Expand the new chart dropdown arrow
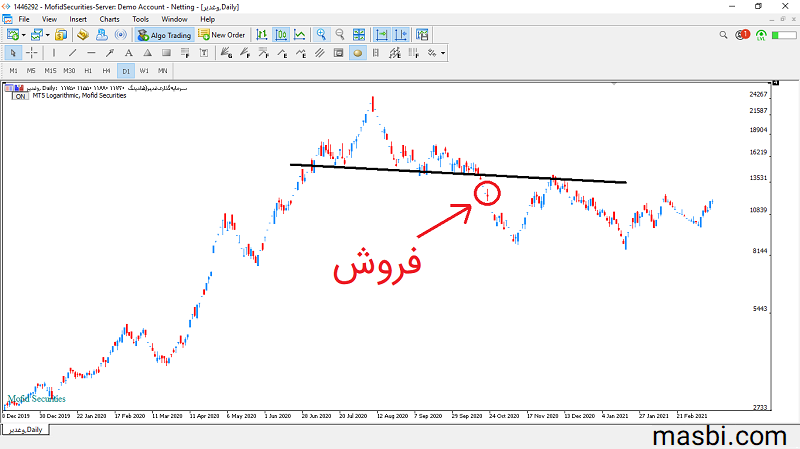 tap(23, 35)
